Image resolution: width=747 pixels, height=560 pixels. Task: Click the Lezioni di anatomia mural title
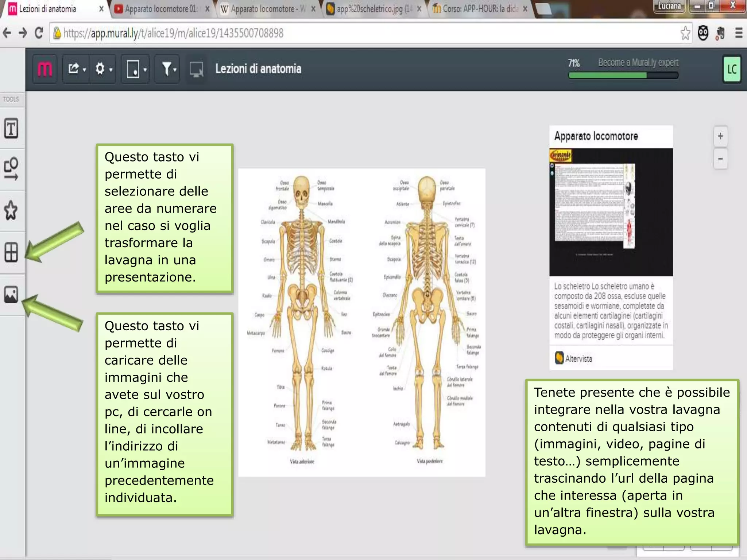pyautogui.click(x=258, y=69)
